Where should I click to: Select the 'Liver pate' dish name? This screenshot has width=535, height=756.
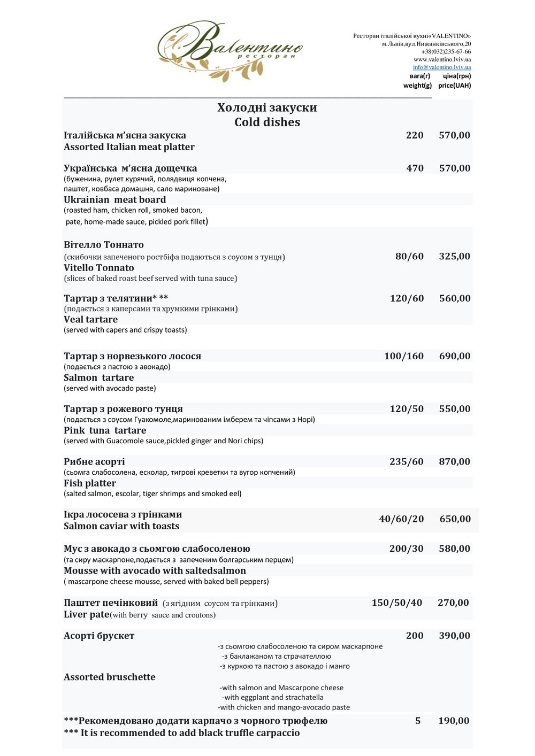pyautogui.click(x=87, y=615)
